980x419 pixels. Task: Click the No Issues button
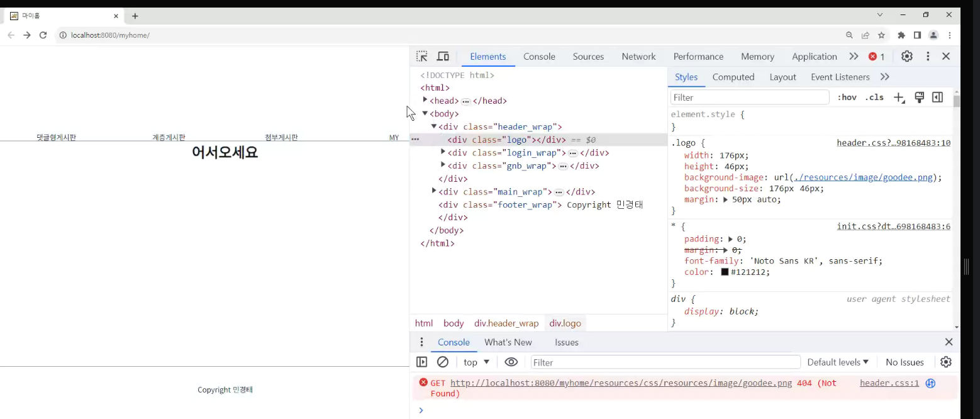pyautogui.click(x=905, y=362)
